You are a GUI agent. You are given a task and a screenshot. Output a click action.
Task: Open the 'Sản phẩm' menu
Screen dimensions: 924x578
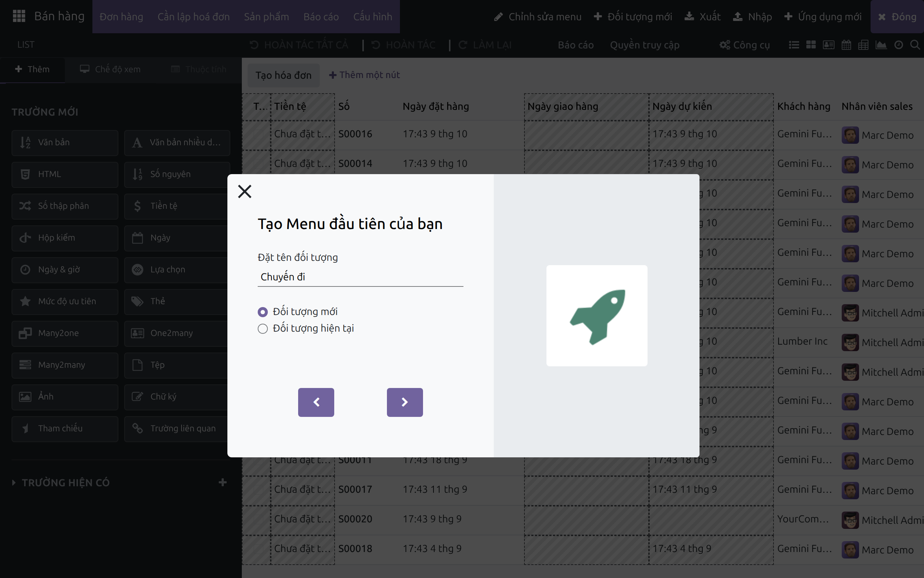coord(266,17)
